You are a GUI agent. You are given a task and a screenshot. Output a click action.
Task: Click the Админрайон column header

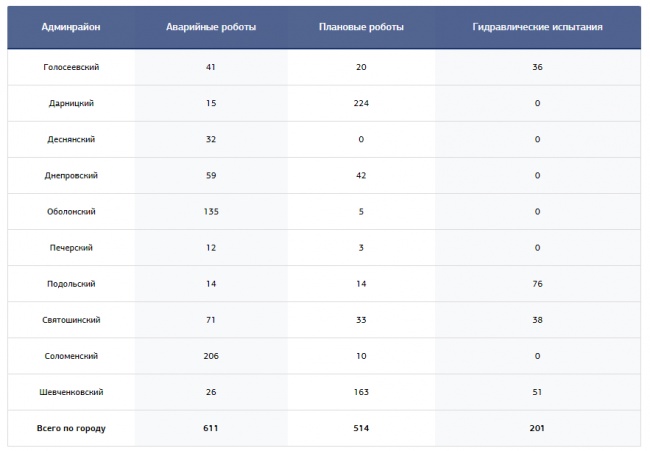click(71, 27)
